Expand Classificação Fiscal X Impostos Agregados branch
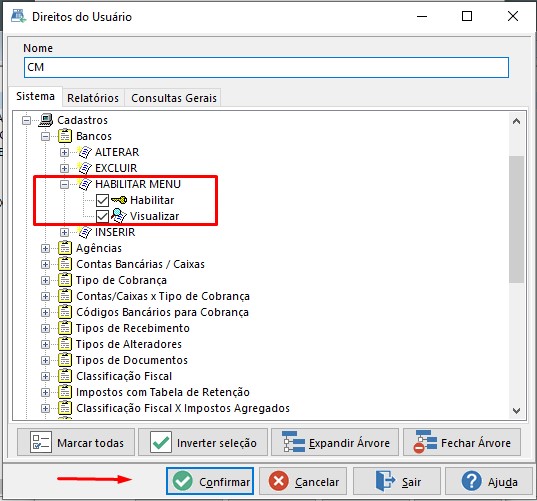Viewport: 537px width, 501px height. click(45, 409)
